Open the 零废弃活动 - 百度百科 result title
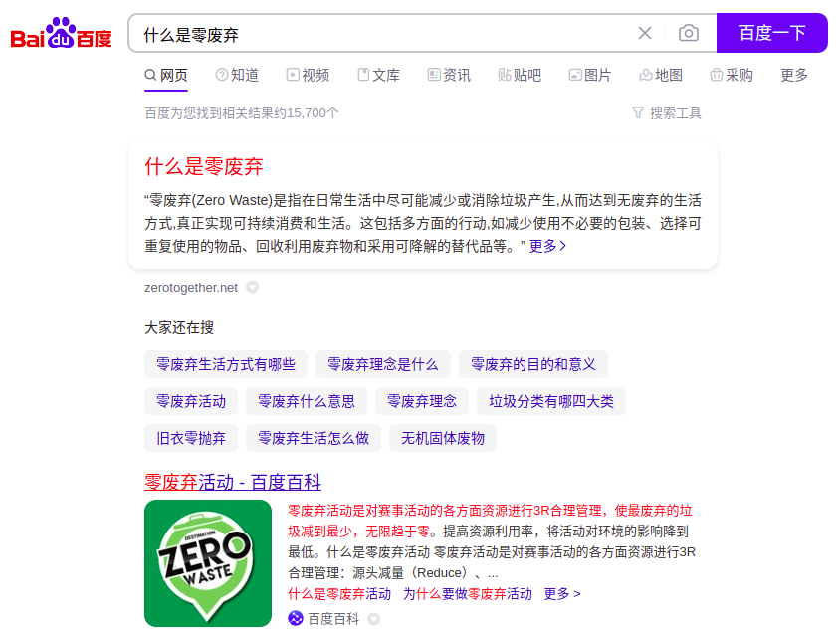The image size is (840, 640). click(233, 482)
